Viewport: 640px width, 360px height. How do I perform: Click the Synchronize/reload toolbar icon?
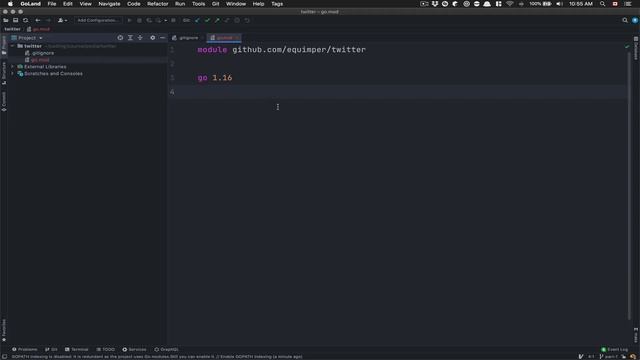(x=26, y=20)
